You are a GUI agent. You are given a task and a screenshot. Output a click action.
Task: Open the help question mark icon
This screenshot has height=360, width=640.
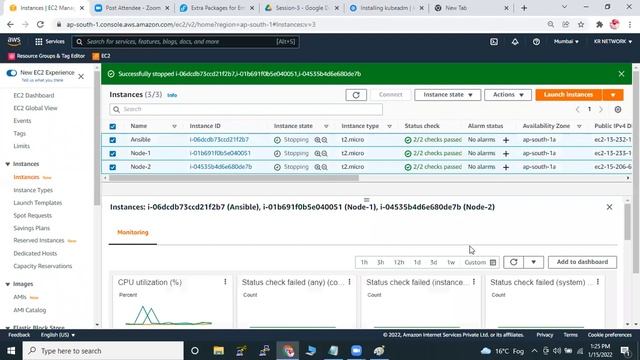click(x=536, y=42)
